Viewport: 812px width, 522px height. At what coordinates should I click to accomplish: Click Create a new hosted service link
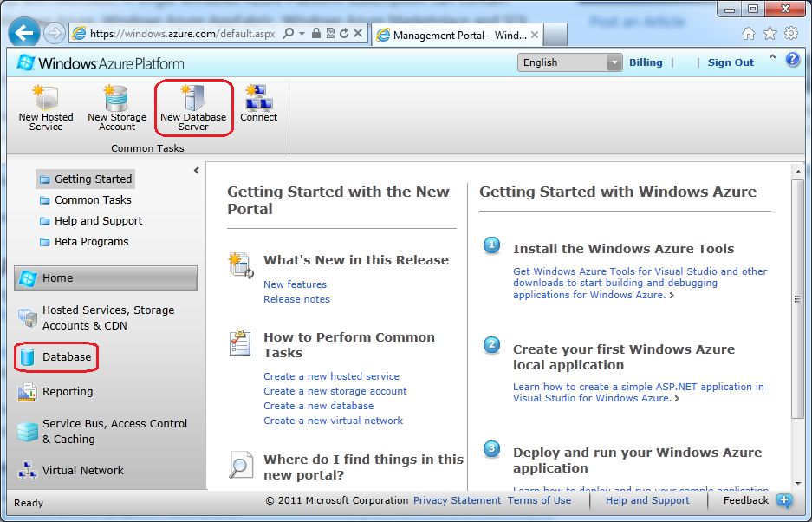(331, 376)
